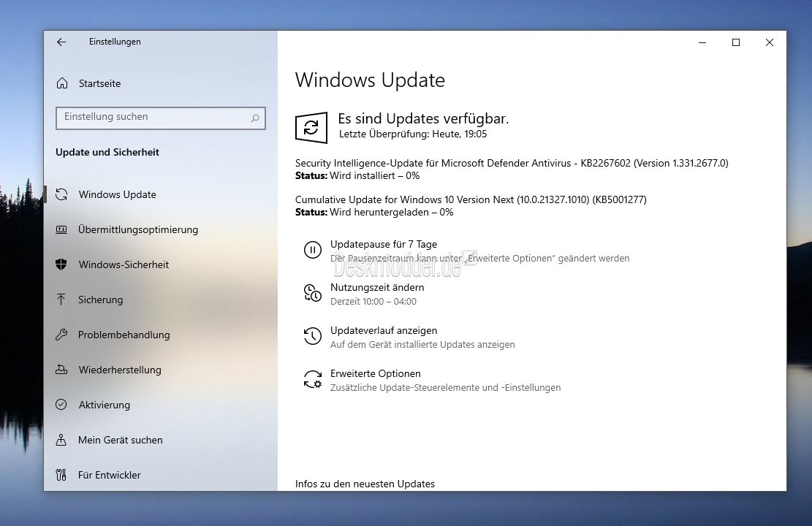Maximize the Einstellungen window
This screenshot has width=812, height=526.
[736, 42]
